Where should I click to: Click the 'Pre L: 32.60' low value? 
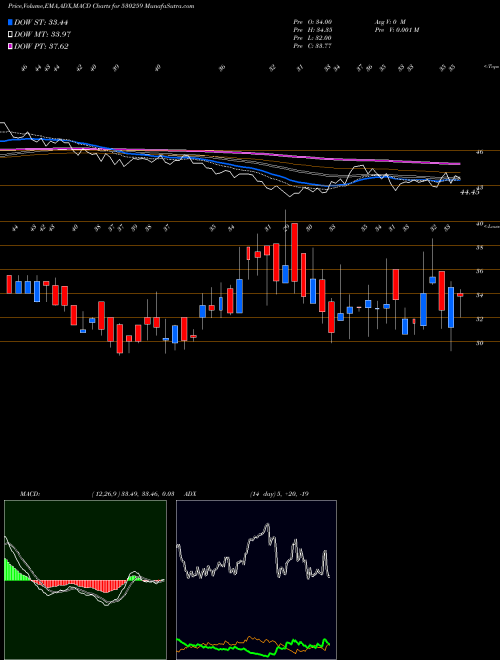coord(312,38)
